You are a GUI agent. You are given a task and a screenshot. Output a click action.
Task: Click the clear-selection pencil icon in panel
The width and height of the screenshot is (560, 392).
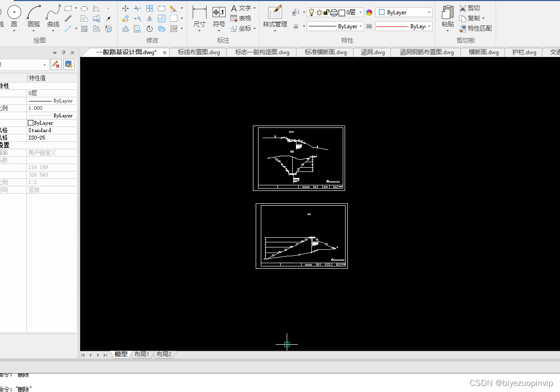click(x=56, y=64)
